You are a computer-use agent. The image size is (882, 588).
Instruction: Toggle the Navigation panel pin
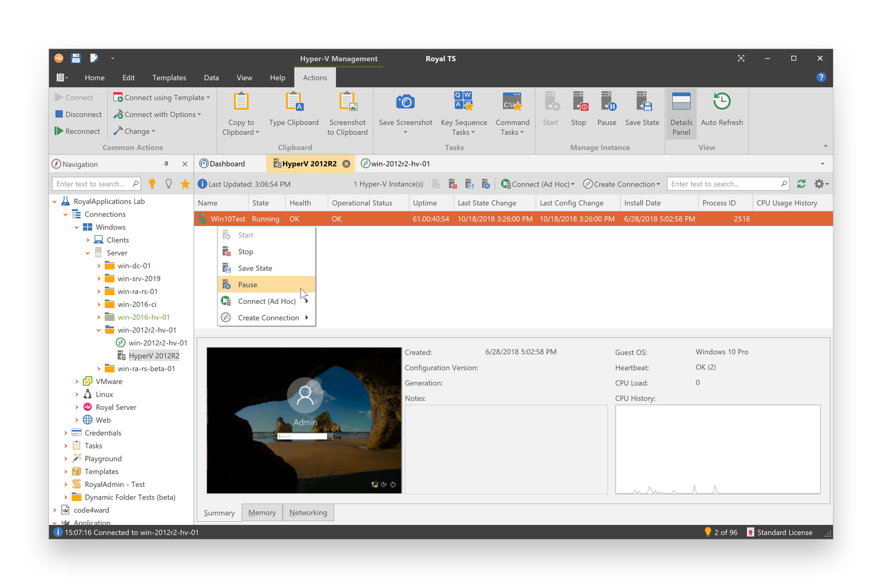pos(166,164)
